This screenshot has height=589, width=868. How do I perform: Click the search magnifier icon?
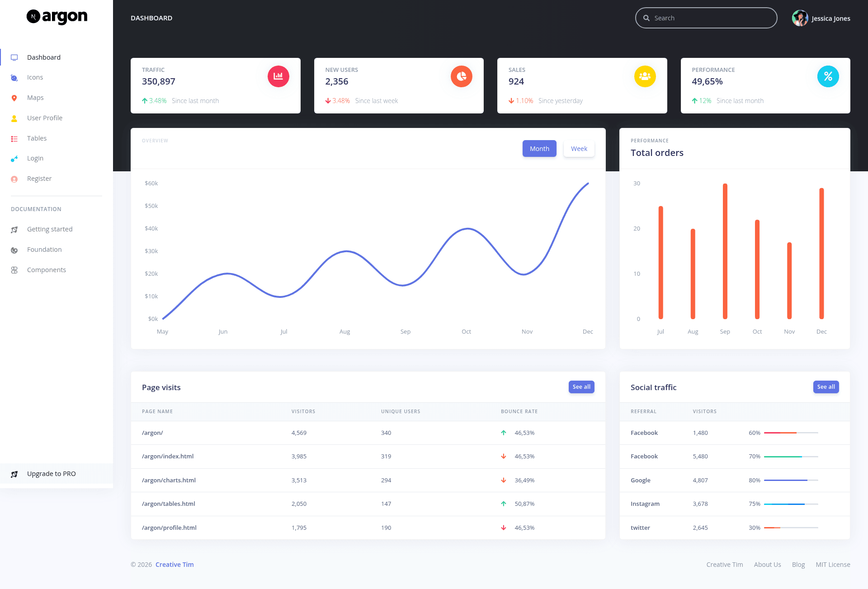tap(646, 18)
